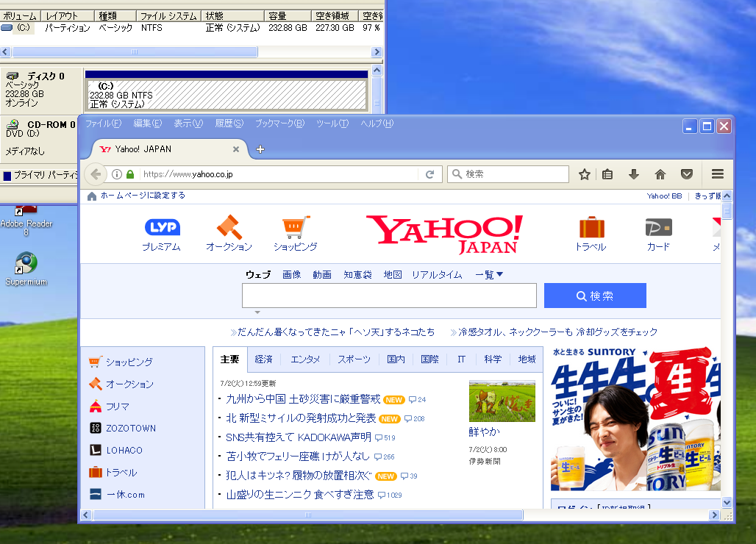Expand the 一覧 dropdown in search categories
This screenshot has width=756, height=544.
coord(489,275)
